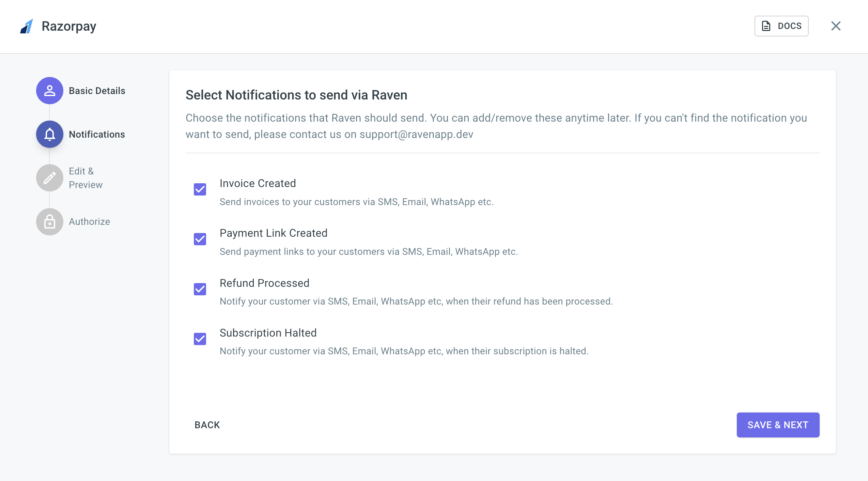This screenshot has height=481, width=868.
Task: Select the pencil icon for Edit & Preview
Action: click(49, 177)
